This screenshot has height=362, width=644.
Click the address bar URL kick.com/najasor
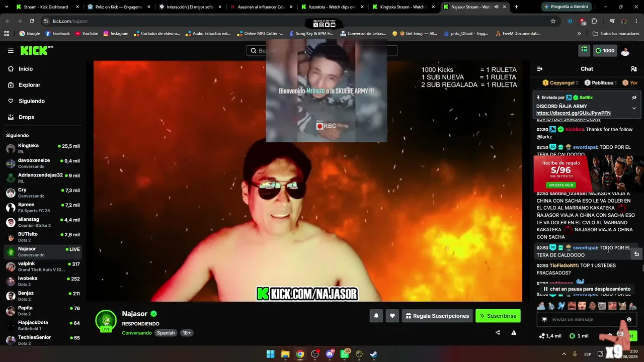pyautogui.click(x=70, y=21)
